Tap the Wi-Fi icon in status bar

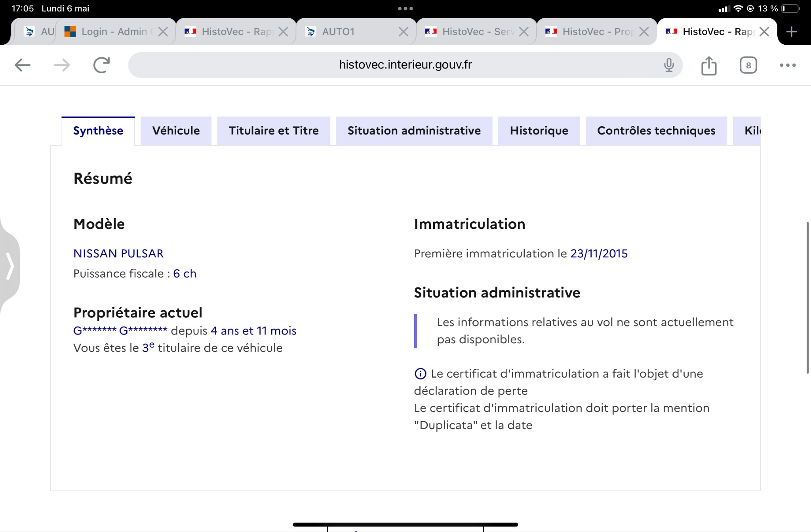(738, 8)
